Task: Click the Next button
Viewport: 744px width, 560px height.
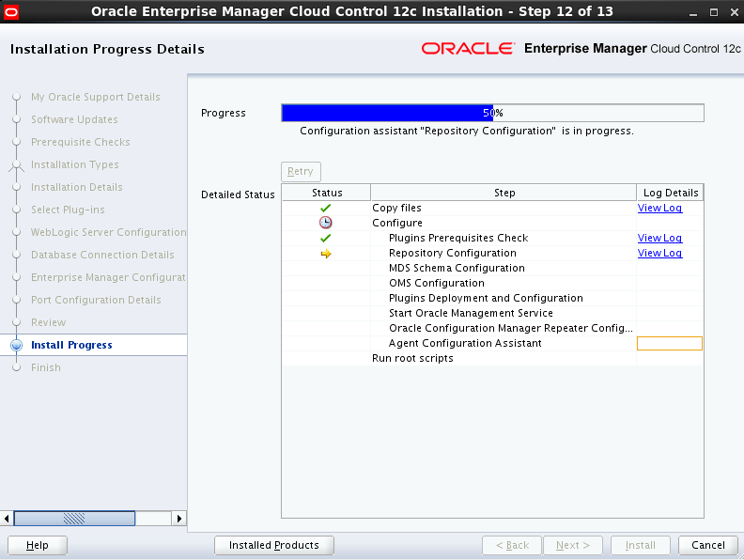Action: tap(573, 545)
